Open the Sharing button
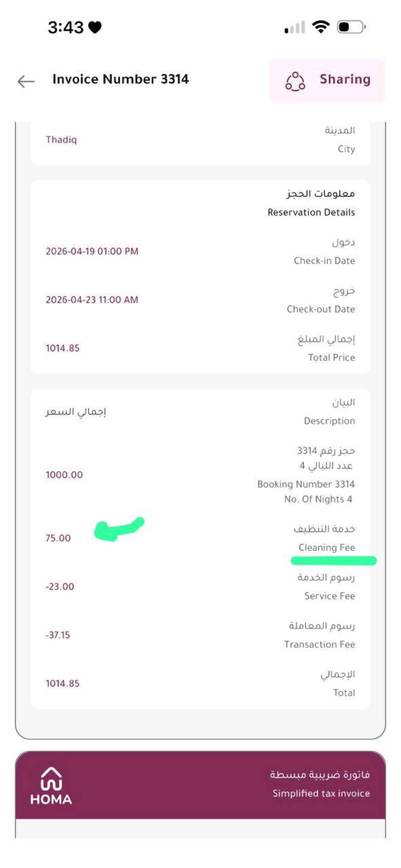The image size is (401, 868). pos(327,81)
